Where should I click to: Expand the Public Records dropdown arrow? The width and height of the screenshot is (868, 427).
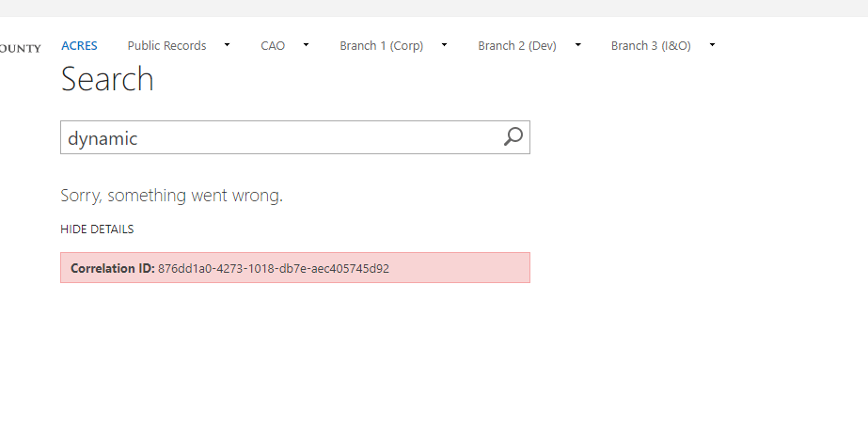point(227,45)
